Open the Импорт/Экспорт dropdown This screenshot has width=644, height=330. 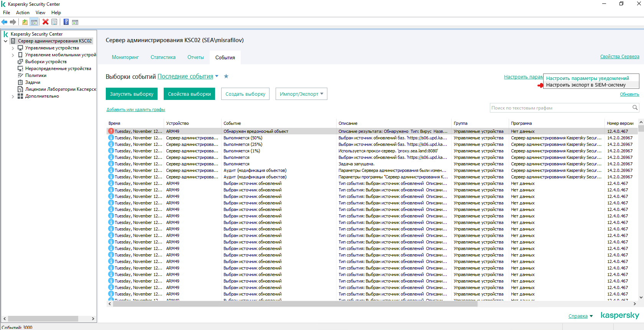(x=301, y=94)
